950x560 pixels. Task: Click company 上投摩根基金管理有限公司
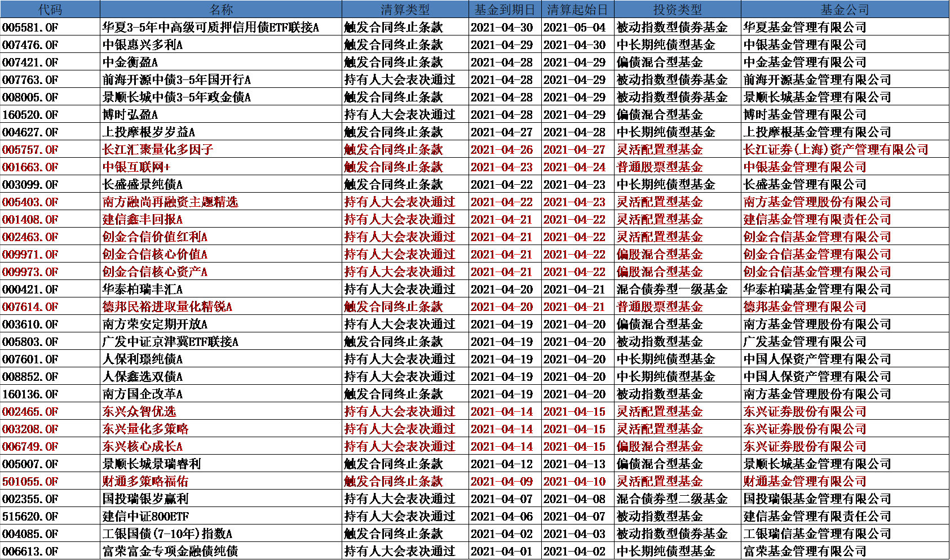tap(818, 132)
